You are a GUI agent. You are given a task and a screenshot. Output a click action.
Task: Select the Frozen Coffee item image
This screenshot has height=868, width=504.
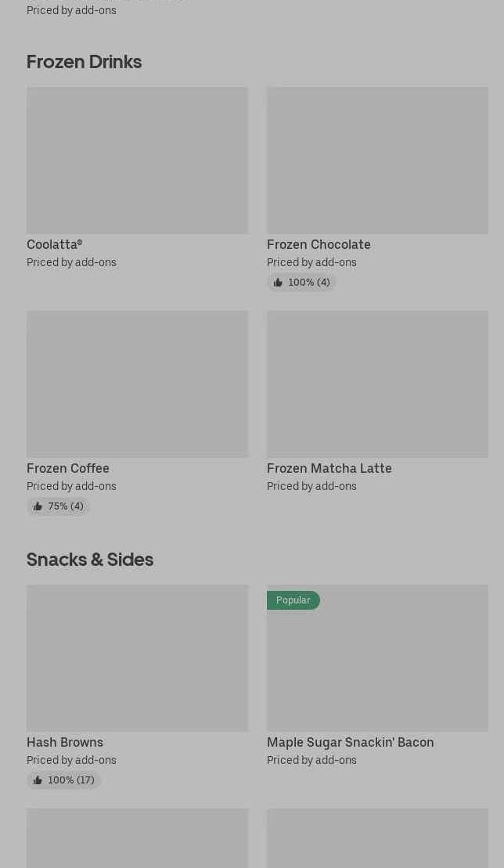pyautogui.click(x=137, y=384)
